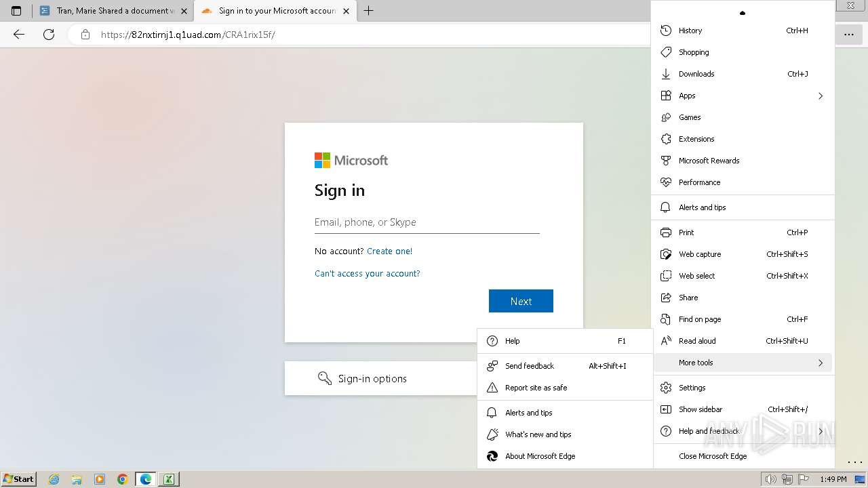
Task: Click Can't access your account link
Action: pyautogui.click(x=367, y=273)
